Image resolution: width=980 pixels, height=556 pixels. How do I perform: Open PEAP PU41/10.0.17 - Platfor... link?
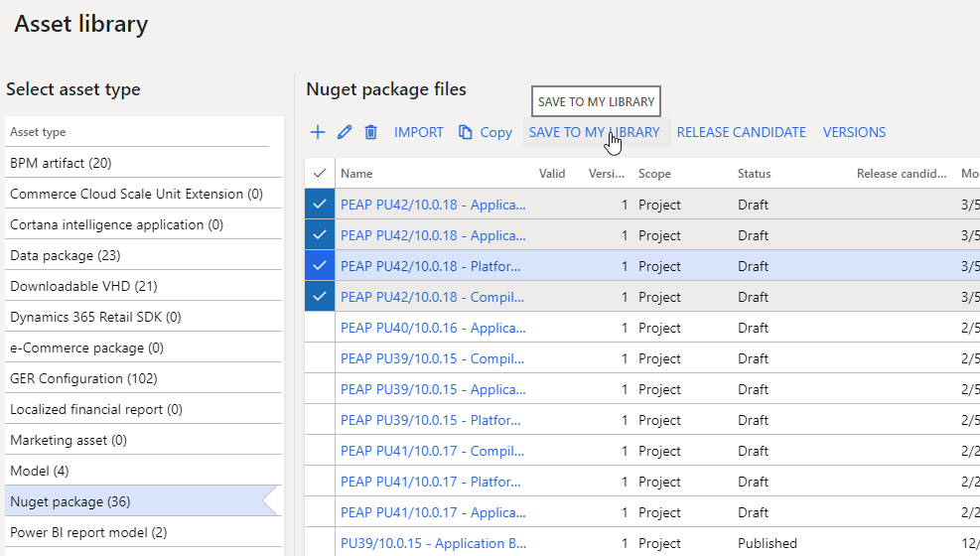430,482
